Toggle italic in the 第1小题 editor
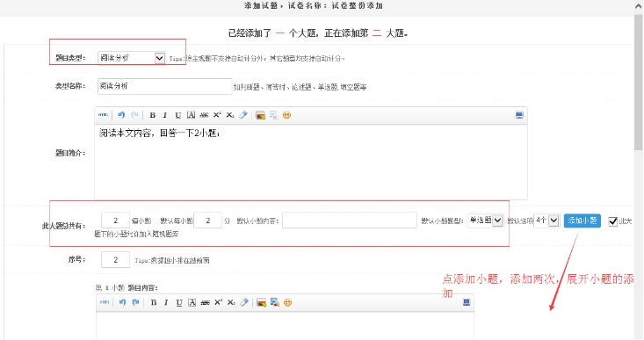This screenshot has height=340, width=644. 166,302
